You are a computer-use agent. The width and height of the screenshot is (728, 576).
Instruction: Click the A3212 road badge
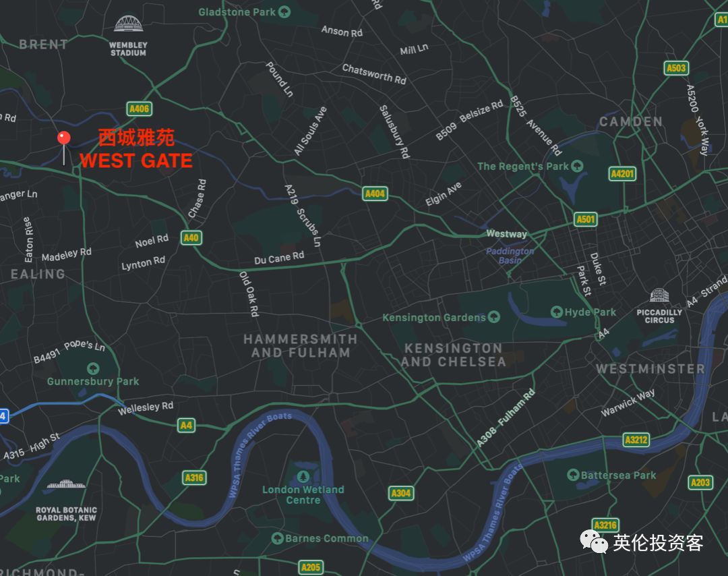click(636, 440)
